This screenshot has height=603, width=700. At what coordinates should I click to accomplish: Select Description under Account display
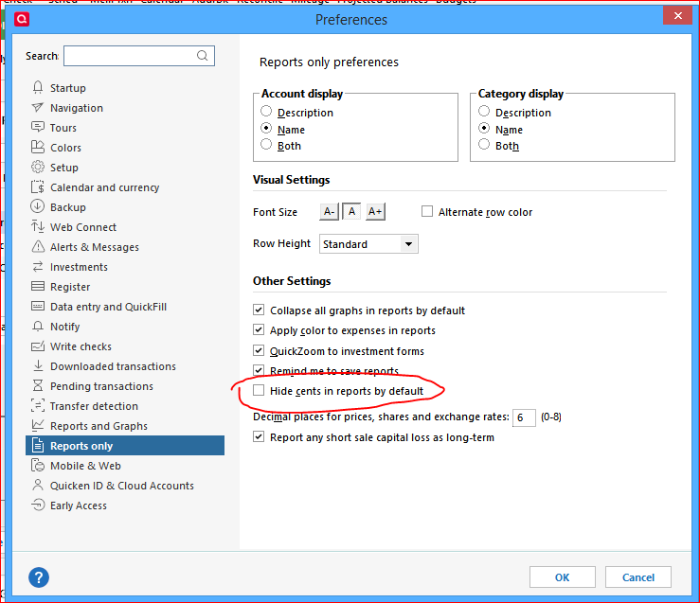(x=266, y=111)
